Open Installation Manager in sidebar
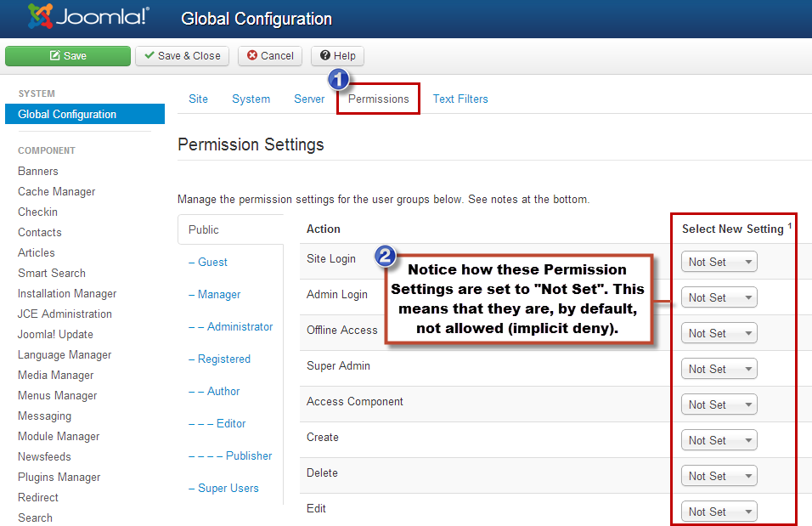The height and width of the screenshot is (526, 812). pos(67,294)
